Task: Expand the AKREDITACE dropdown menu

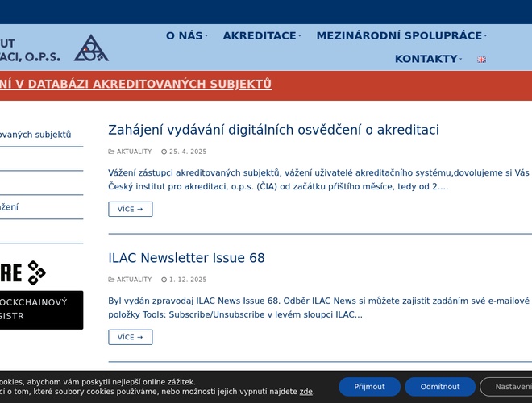Action: point(262,35)
